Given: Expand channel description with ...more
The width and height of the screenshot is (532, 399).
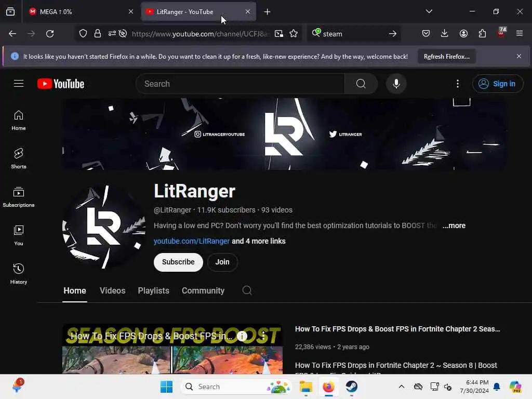Looking at the screenshot, I should coord(454,225).
